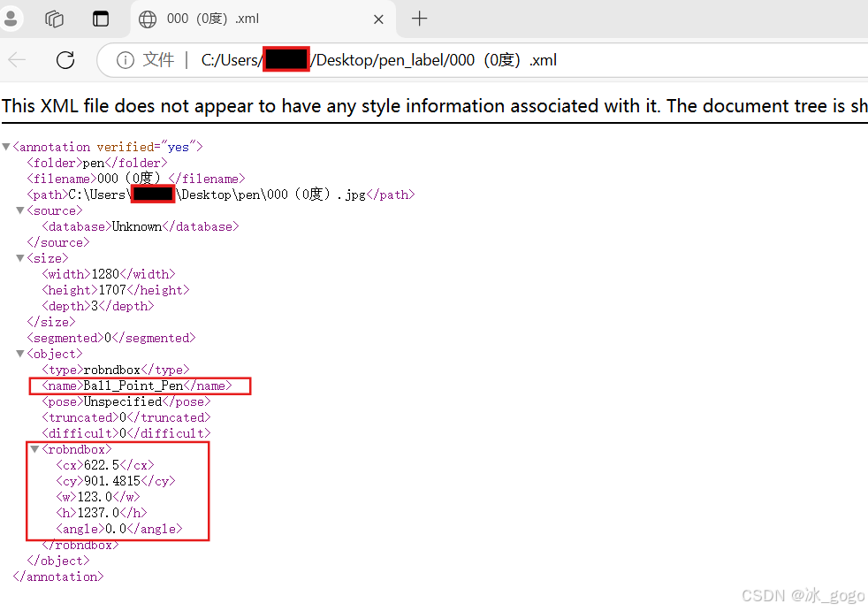This screenshot has width=868, height=611.
Task: Click the angle 0.0 value
Action: point(116,529)
